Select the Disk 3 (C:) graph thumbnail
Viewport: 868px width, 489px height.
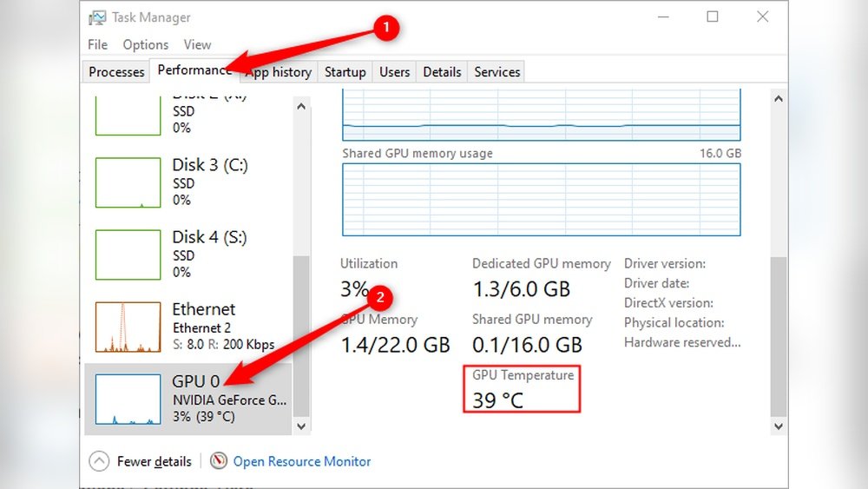pyautogui.click(x=128, y=182)
